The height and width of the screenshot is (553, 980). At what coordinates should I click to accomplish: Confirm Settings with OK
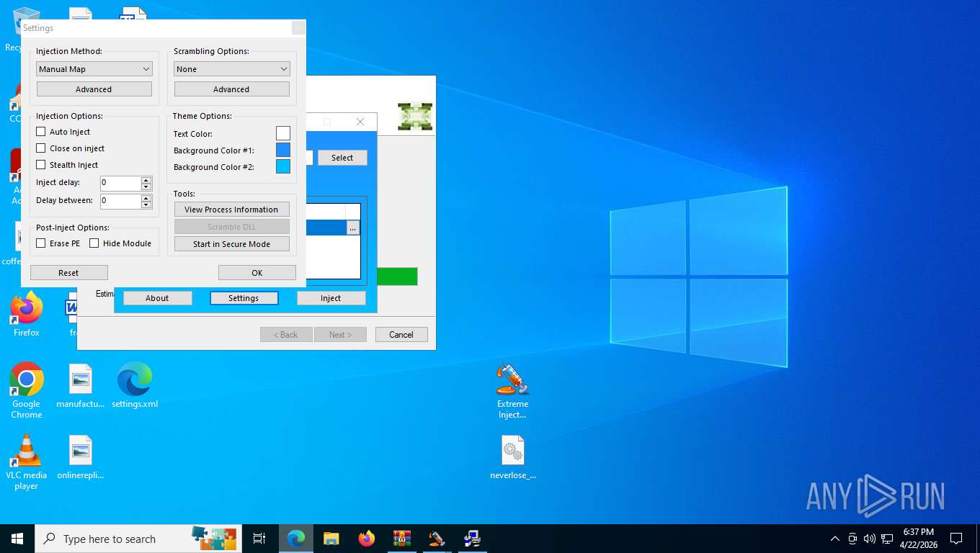257,273
